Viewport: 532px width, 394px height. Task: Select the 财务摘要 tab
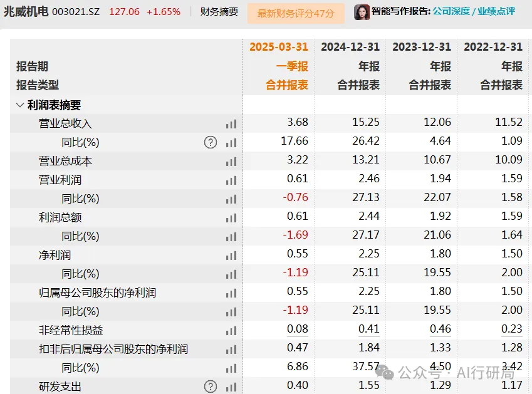219,12
